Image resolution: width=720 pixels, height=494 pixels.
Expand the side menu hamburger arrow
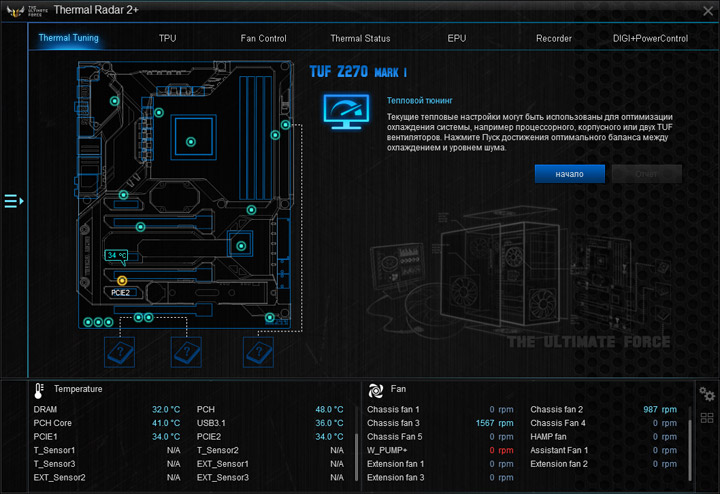tap(14, 201)
